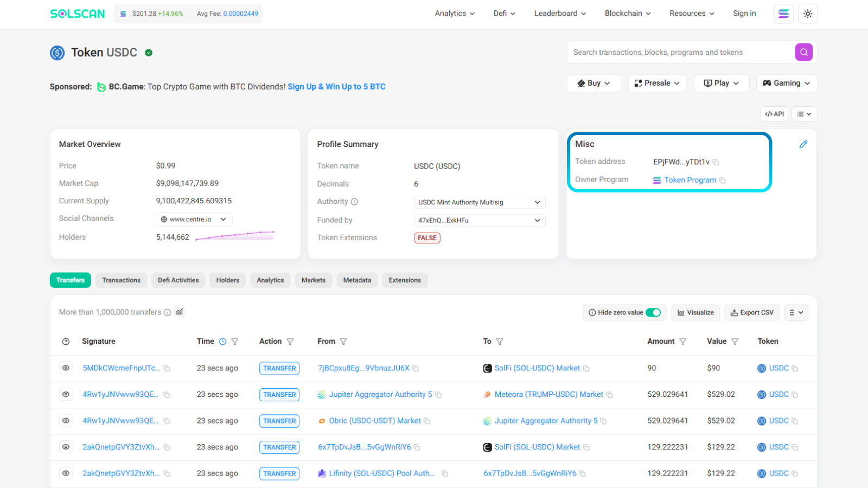Filter by Value column funnel icon
Viewport: 868px width, 488px height.
(x=735, y=342)
